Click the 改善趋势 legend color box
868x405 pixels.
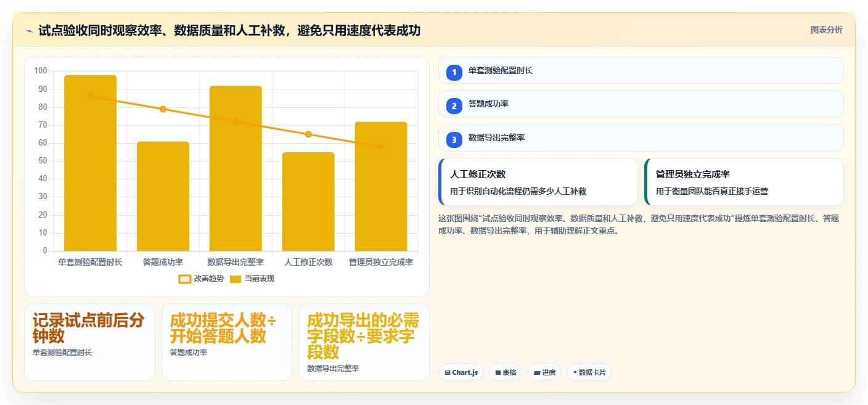185,279
